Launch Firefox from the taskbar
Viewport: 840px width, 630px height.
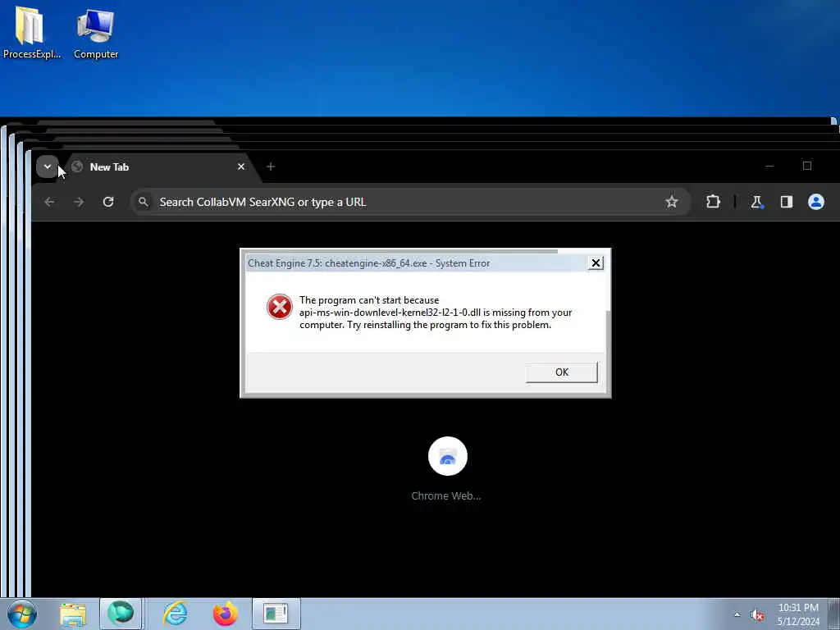pyautogui.click(x=225, y=614)
